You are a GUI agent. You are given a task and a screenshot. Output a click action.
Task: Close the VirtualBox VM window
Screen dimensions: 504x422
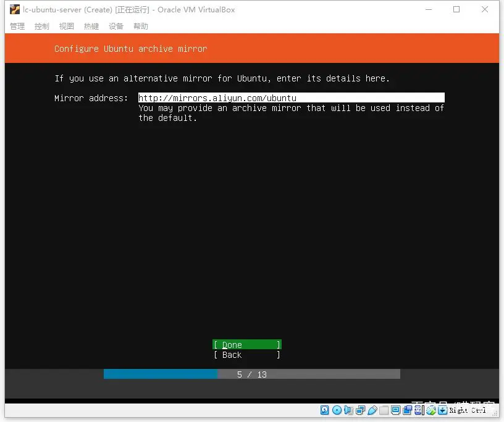485,10
